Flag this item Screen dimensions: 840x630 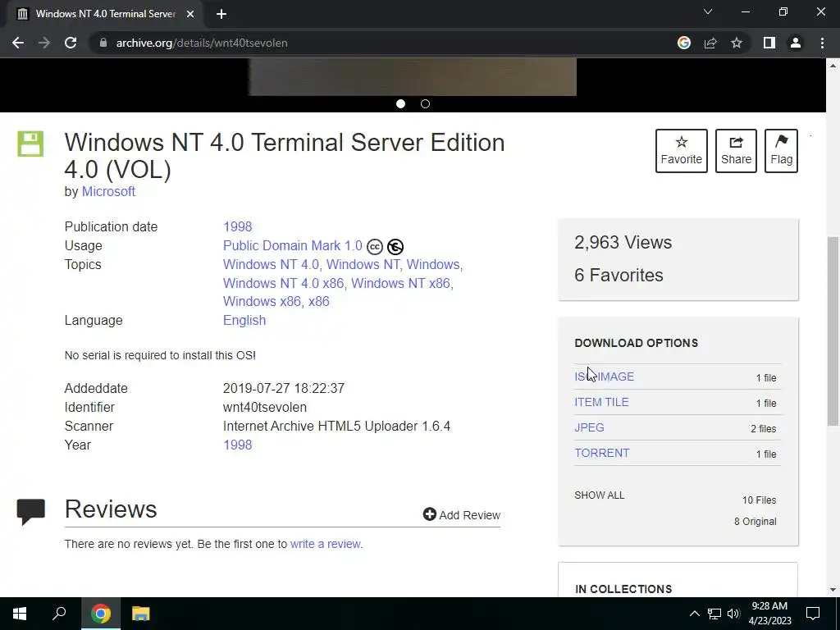[781, 151]
